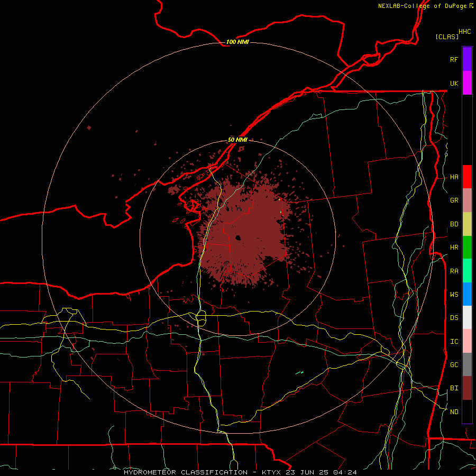Click the ND legend label
The height and width of the screenshot is (476, 476).
tap(454, 412)
